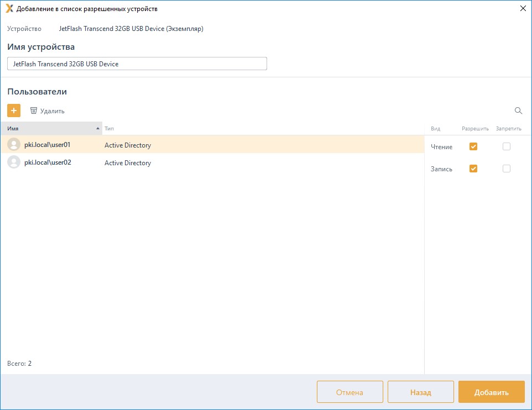Image resolution: width=532 pixels, height=410 pixels.
Task: Check deny for Запись permission
Action: pyautogui.click(x=506, y=169)
